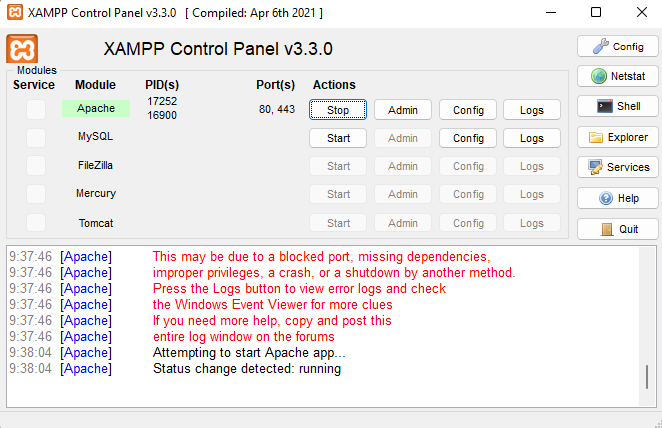The width and height of the screenshot is (662, 428).
Task: Toggle MySQL service checkbox
Action: pyautogui.click(x=36, y=137)
